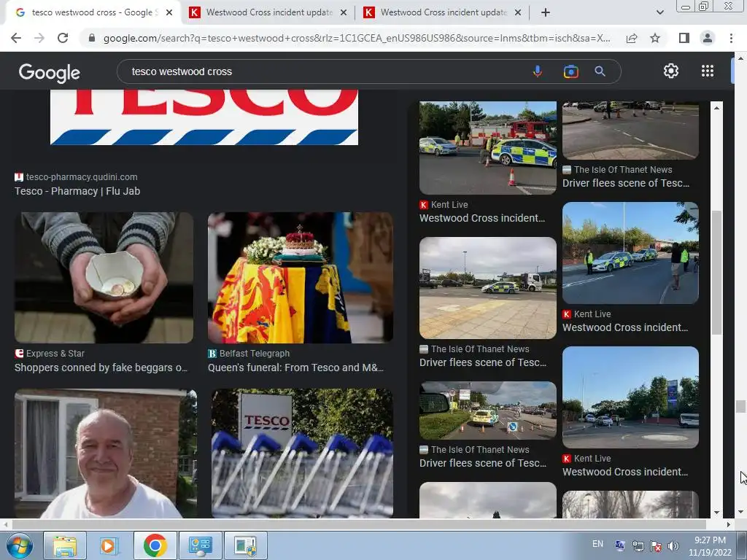747x560 pixels.
Task: Open Shoppers conned by fake beggars article
Action: 101,367
